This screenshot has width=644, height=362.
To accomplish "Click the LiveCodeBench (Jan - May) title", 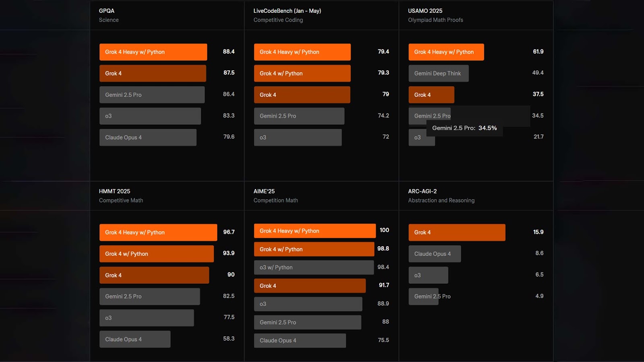I will tap(287, 11).
